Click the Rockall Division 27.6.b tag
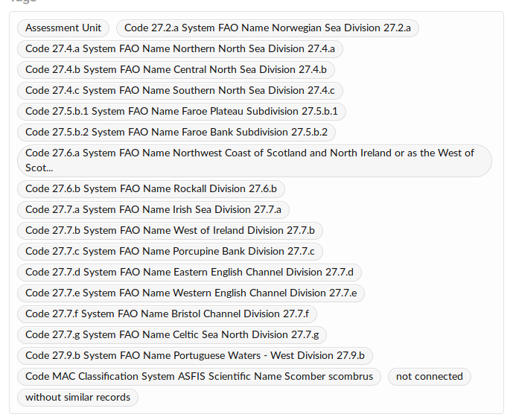 point(151,189)
